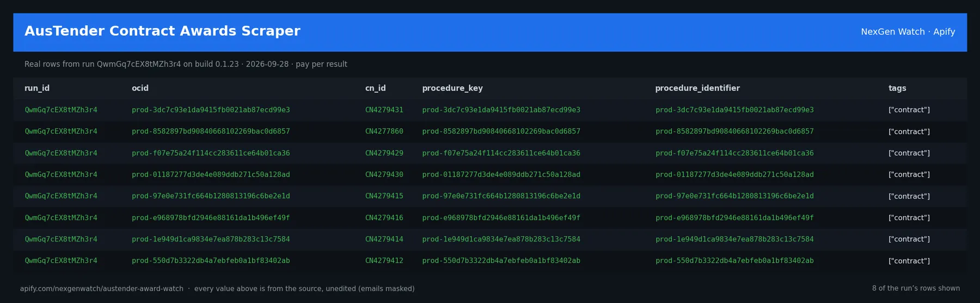
Task: Click the procedure_key column header
Action: pyautogui.click(x=452, y=88)
